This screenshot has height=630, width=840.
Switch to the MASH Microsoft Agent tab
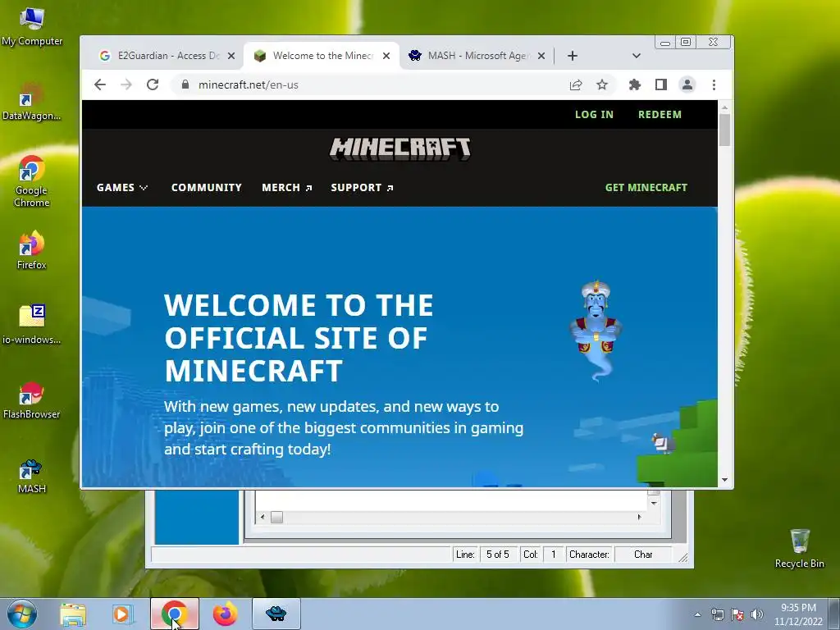coord(477,56)
